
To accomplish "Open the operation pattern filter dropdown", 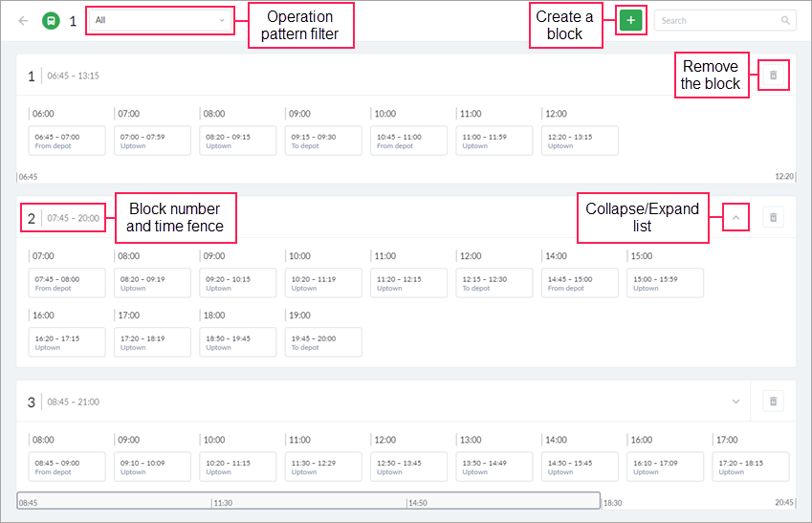I will pyautogui.click(x=160, y=20).
